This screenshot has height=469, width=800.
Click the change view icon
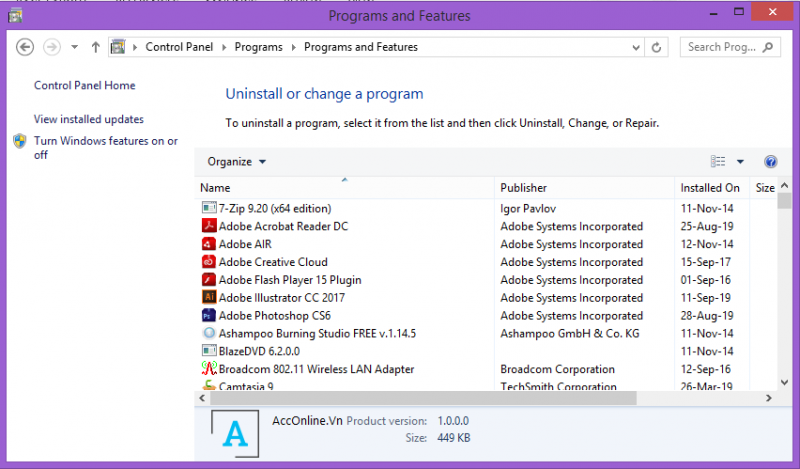(718, 161)
